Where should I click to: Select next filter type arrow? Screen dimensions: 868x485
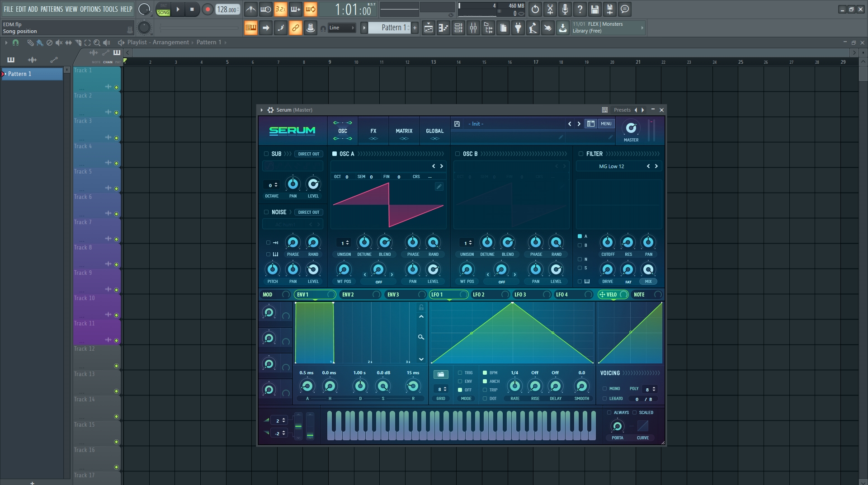(x=656, y=166)
